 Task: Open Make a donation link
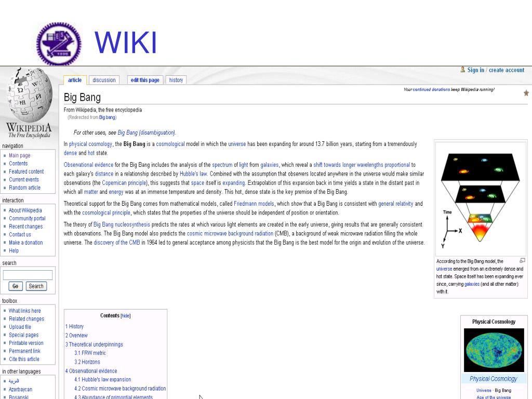point(26,243)
